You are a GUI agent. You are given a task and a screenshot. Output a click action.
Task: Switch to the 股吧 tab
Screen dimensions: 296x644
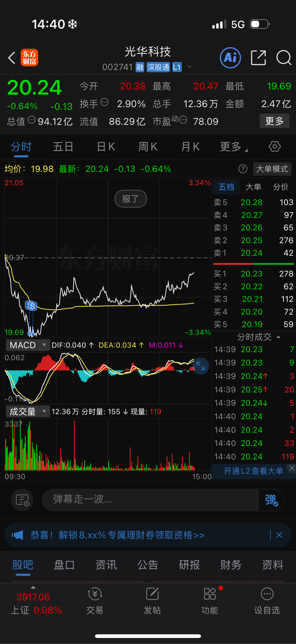(x=23, y=565)
